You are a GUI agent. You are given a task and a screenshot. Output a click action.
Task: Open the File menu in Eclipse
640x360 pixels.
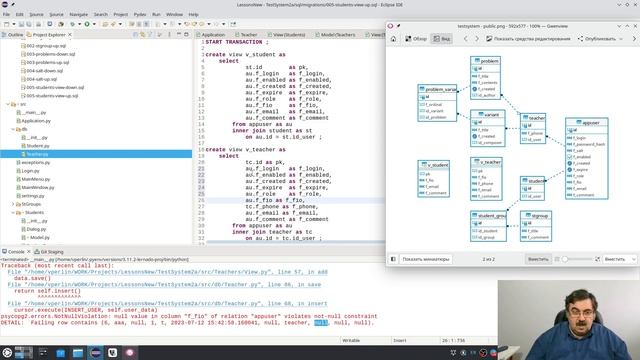pyautogui.click(x=6, y=14)
